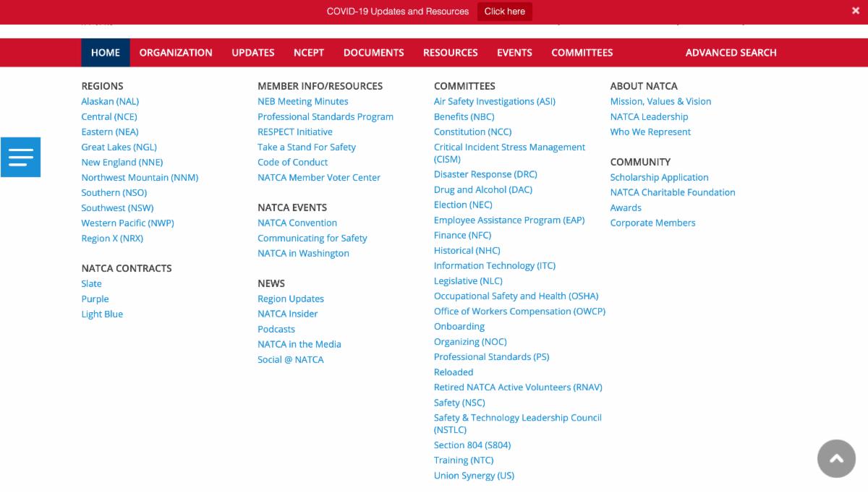868x493 pixels.
Task: Open Social @ NATCA link
Action: [x=291, y=359]
